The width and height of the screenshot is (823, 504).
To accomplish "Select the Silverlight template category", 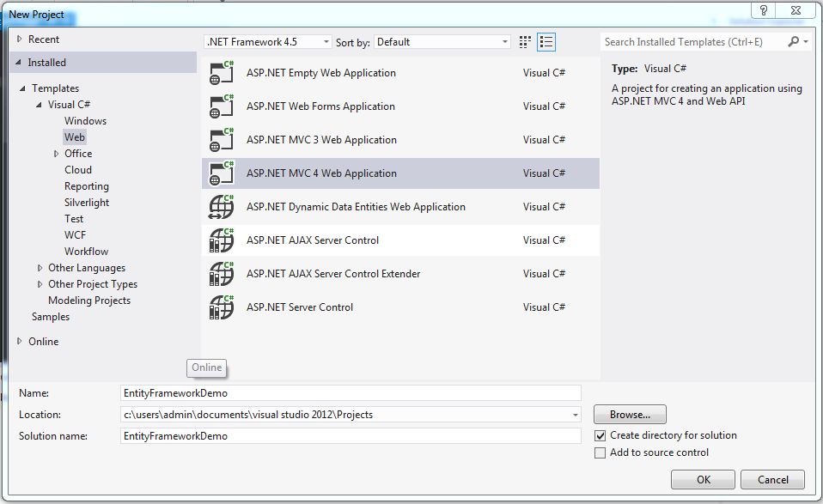I will (87, 203).
